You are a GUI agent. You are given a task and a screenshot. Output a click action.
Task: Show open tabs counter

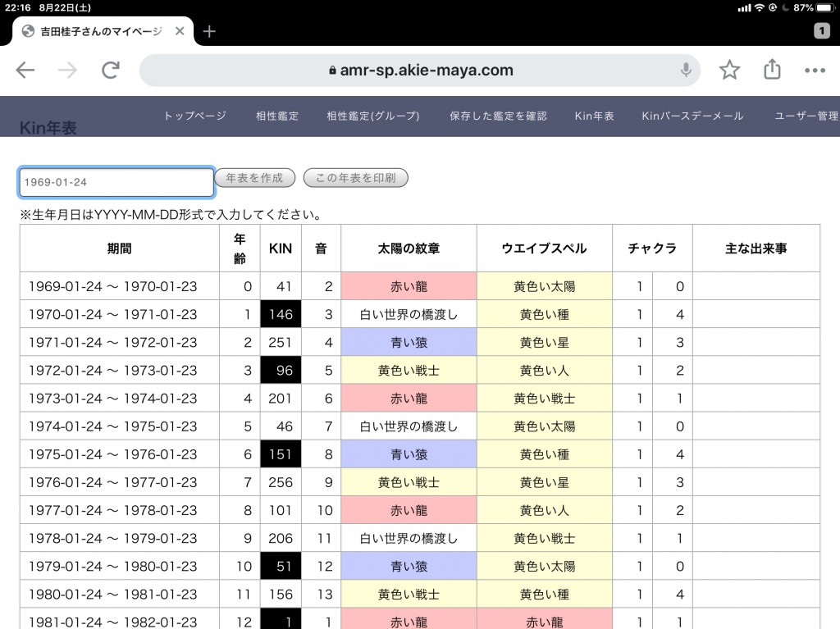point(822,31)
